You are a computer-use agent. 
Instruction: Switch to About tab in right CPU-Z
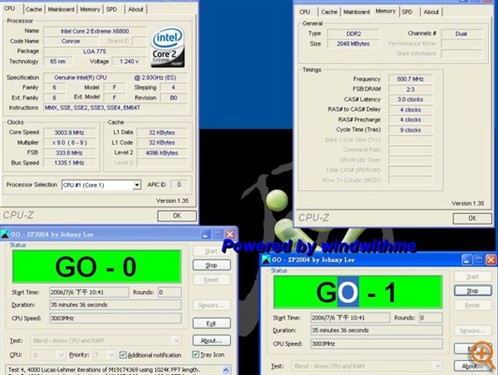point(431,12)
